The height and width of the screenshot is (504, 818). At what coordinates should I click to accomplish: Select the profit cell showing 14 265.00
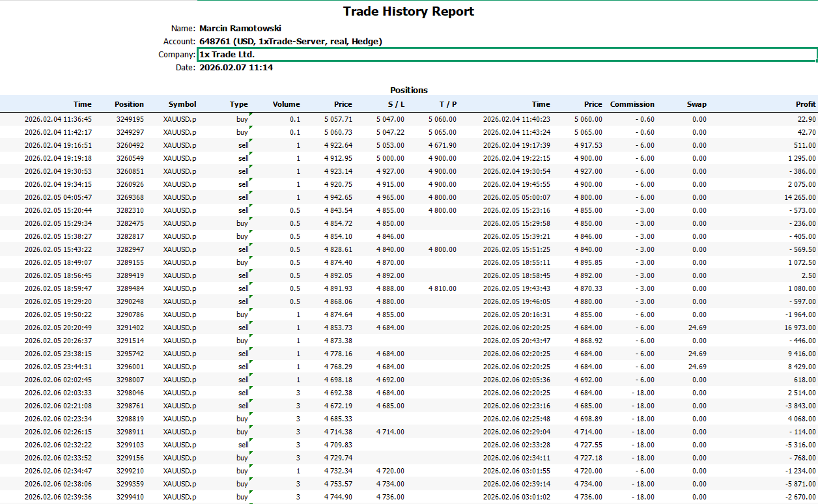coord(800,198)
